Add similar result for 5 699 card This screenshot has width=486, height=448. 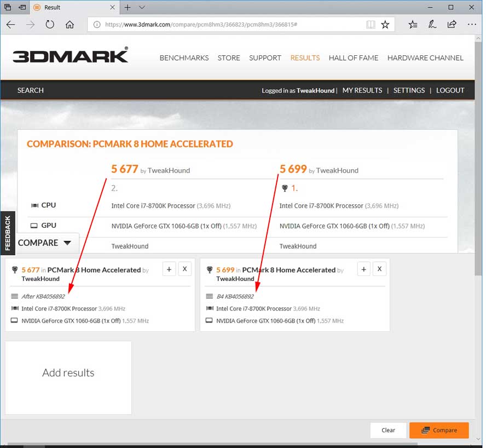point(363,269)
